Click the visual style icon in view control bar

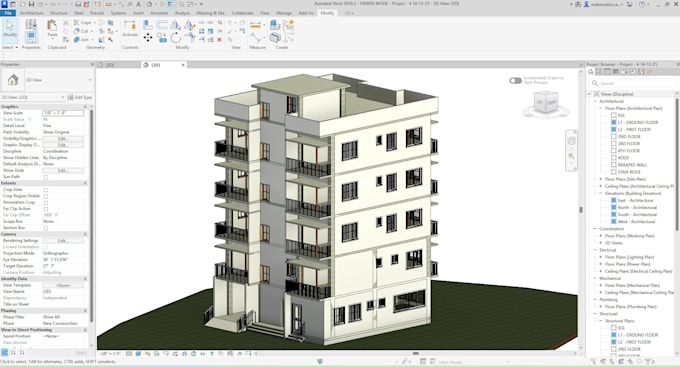pos(138,354)
